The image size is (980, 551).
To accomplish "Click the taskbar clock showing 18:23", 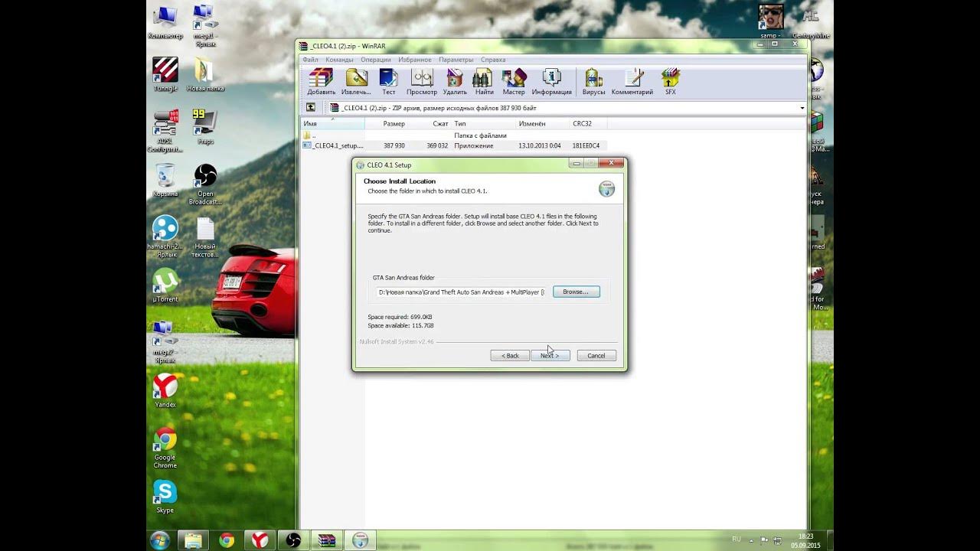I will [805, 540].
